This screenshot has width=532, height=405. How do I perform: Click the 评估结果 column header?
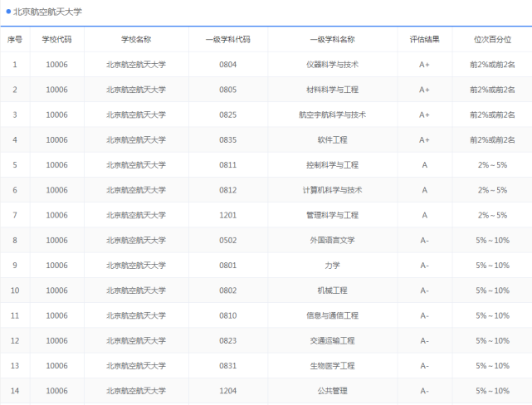tap(424, 39)
